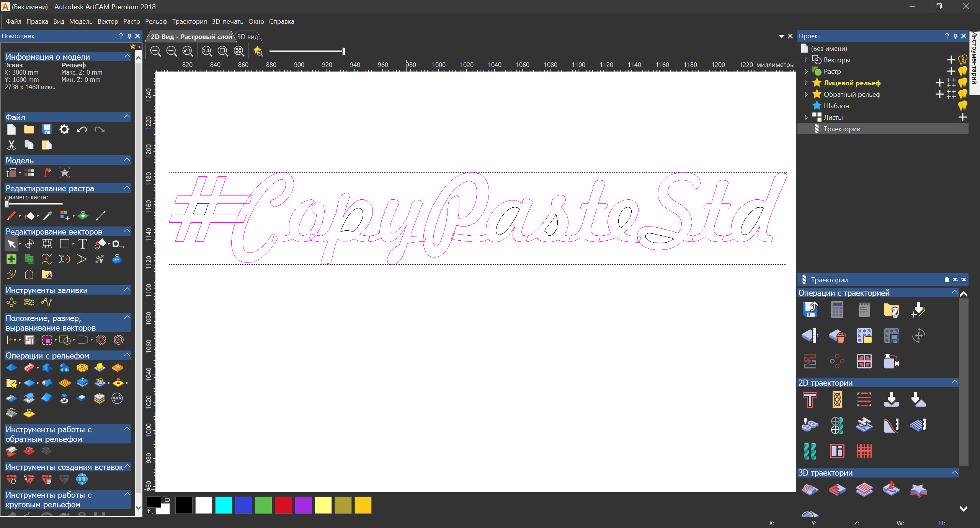
Task: Pick the cyan color swatch
Action: (224, 505)
